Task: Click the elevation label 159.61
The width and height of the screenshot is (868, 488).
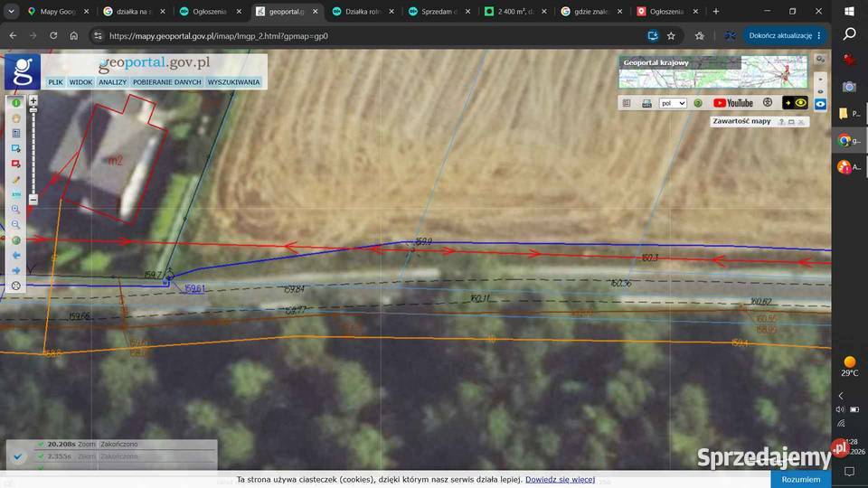Action: (x=194, y=289)
